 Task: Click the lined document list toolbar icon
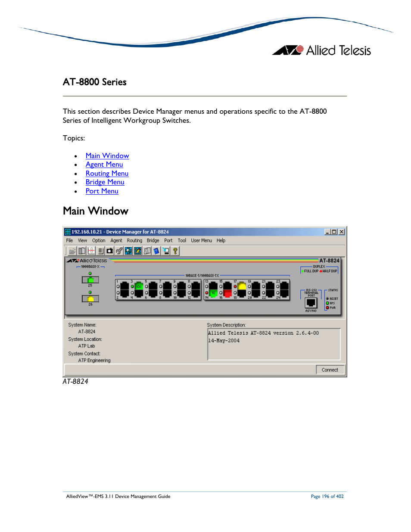pyautogui.click(x=100, y=251)
